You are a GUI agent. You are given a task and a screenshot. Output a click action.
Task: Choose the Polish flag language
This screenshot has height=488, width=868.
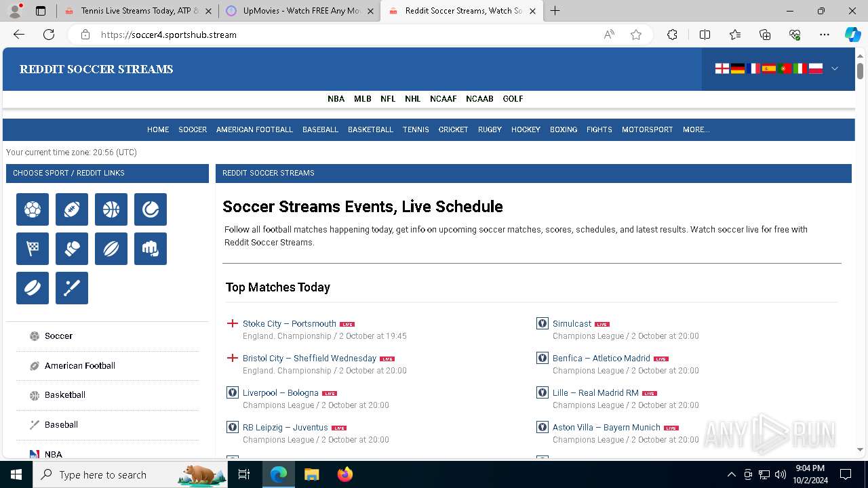pyautogui.click(x=816, y=68)
